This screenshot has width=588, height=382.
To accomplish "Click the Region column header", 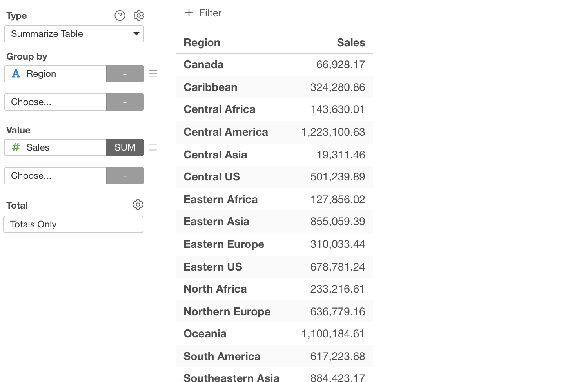I will 202,43.
